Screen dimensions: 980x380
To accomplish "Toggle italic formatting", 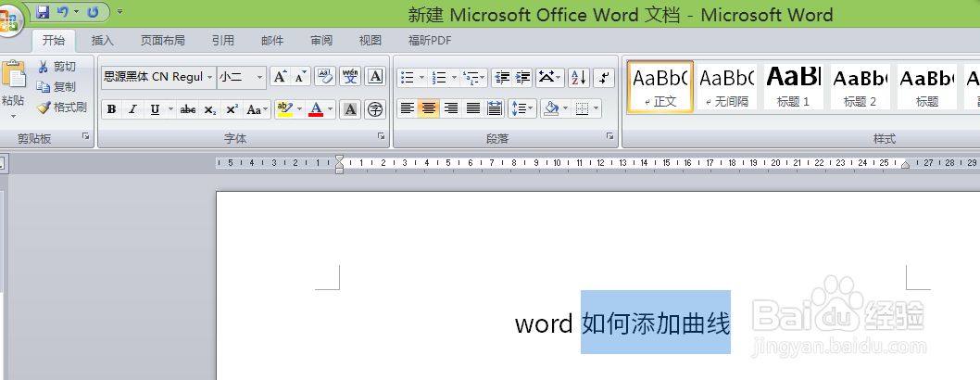I will pyautogui.click(x=132, y=109).
